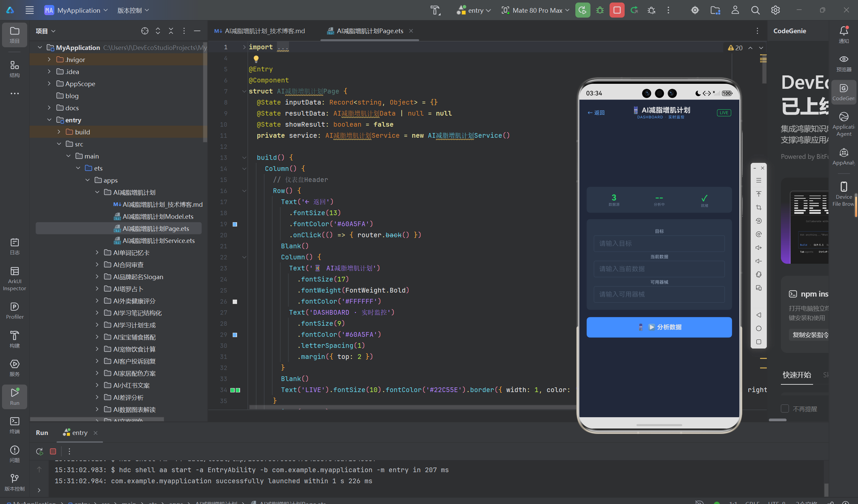Open AI减脂增肌计划Service.ets in project tree
The height and width of the screenshot is (504, 858).
click(x=154, y=241)
